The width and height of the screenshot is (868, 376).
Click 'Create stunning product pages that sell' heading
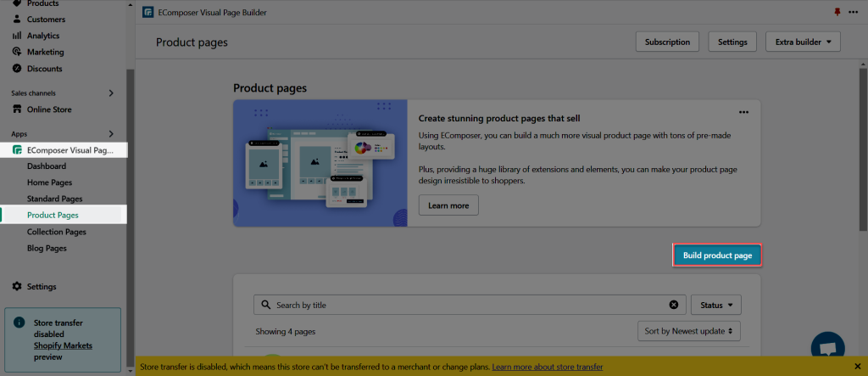click(498, 118)
